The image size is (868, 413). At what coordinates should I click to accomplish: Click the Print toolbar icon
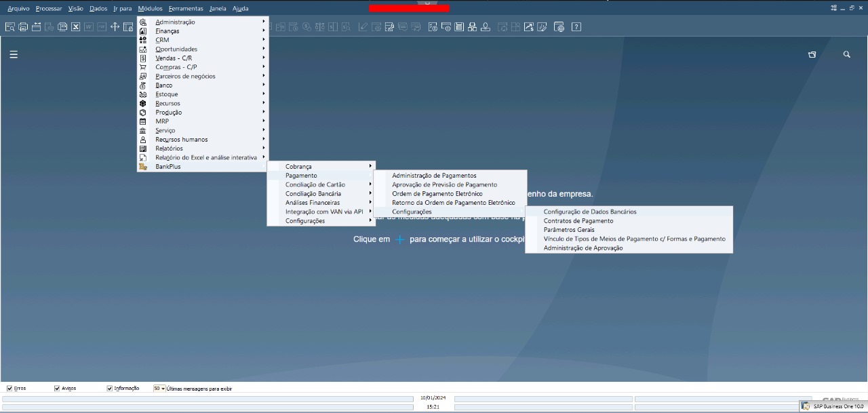(x=23, y=27)
